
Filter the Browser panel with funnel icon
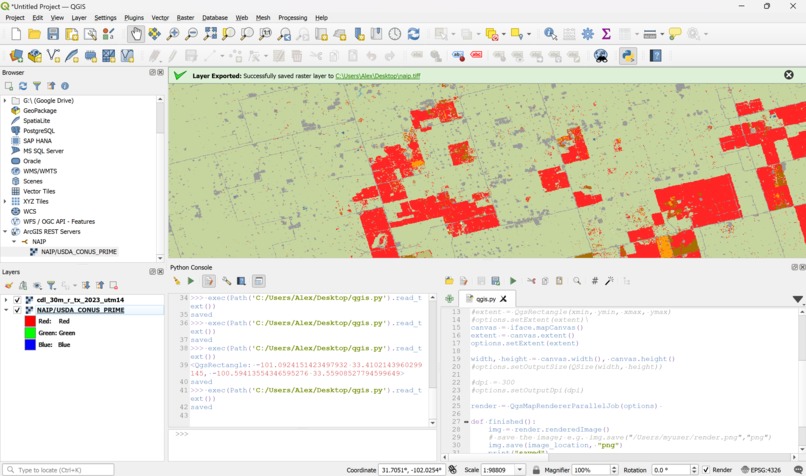36,86
